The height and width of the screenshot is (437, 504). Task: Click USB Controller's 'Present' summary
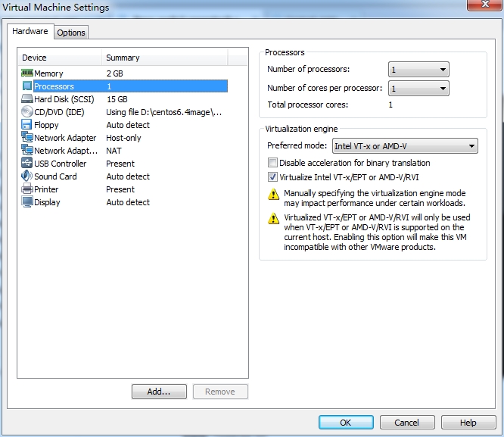coord(120,164)
